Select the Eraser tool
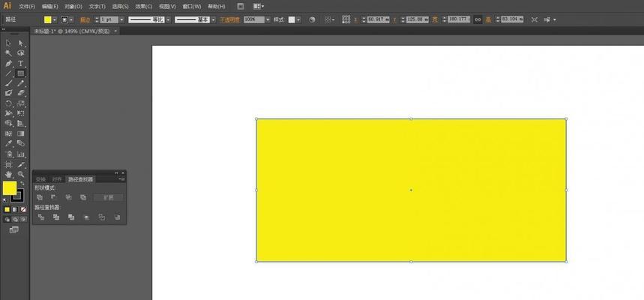The width and height of the screenshot is (644, 300). 20,93
